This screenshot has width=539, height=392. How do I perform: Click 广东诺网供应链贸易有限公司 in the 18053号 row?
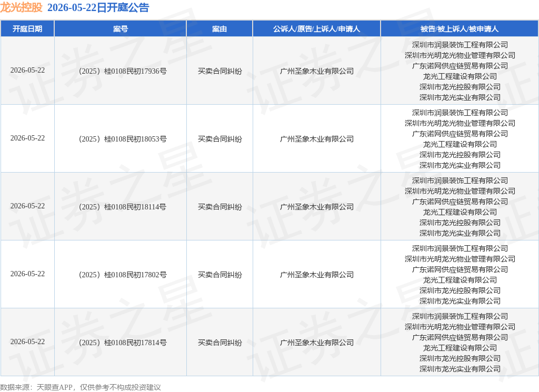click(460, 134)
